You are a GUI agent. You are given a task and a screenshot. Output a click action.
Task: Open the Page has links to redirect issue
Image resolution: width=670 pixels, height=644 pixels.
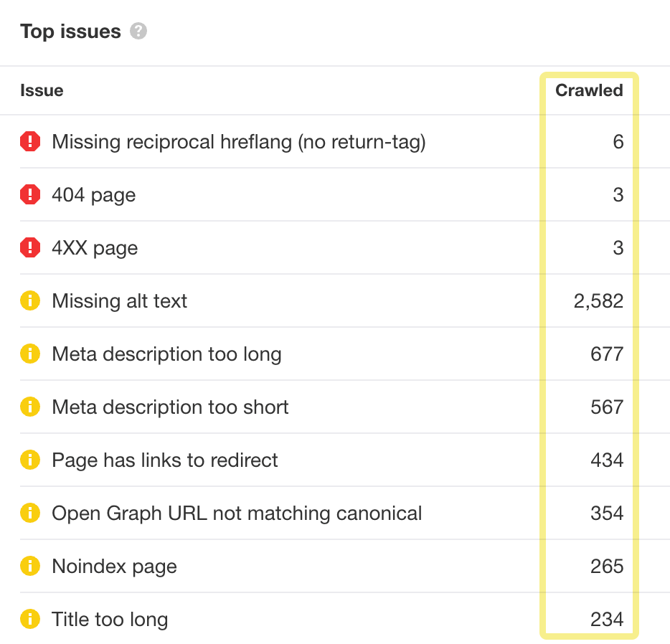pyautogui.click(x=164, y=460)
